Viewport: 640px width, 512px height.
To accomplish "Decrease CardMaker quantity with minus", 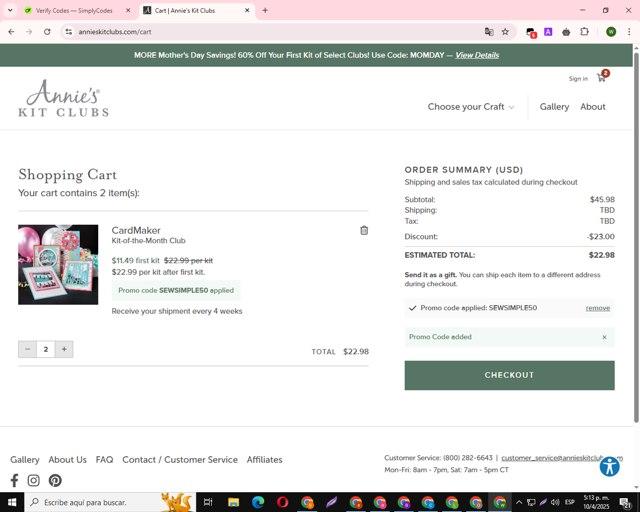I will pos(27,349).
